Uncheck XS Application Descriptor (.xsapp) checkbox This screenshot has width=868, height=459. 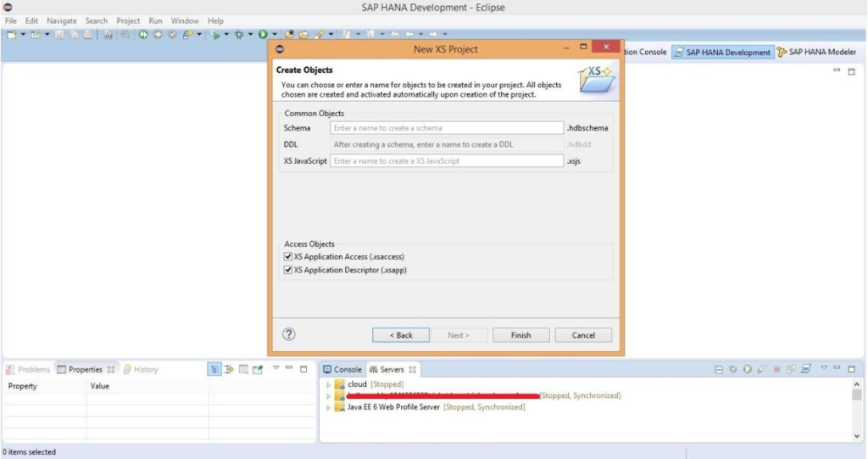click(289, 270)
